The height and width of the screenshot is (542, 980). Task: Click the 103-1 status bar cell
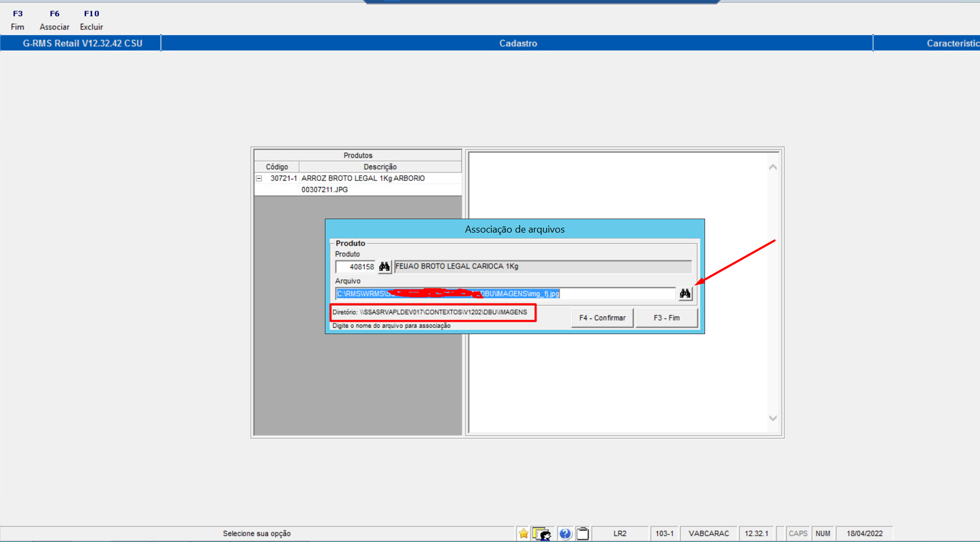tap(664, 533)
